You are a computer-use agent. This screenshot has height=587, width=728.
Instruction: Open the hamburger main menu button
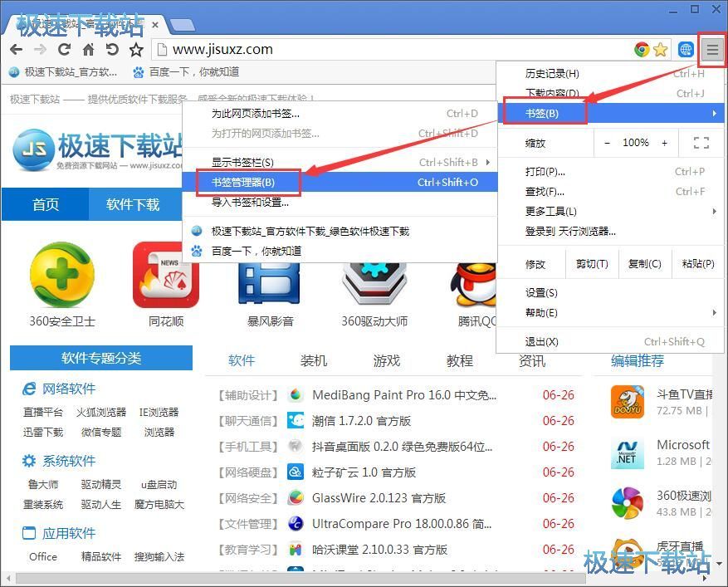(713, 49)
